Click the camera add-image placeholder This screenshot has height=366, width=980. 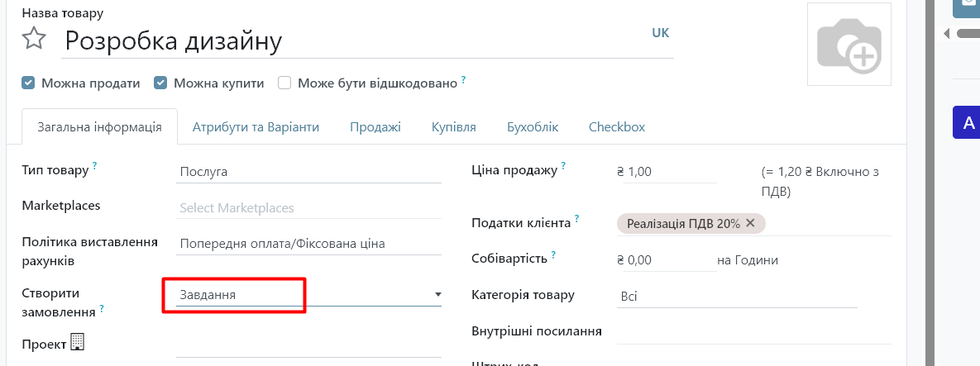(x=849, y=44)
